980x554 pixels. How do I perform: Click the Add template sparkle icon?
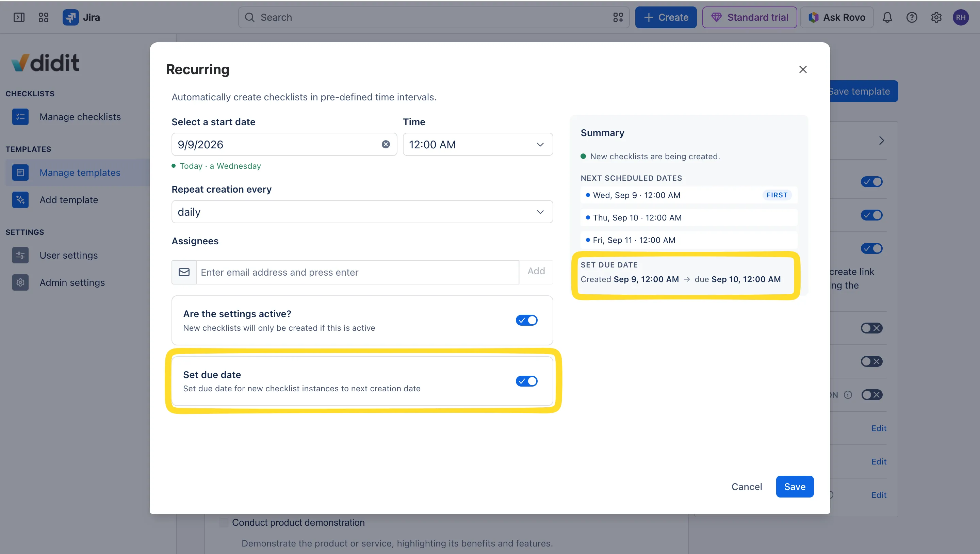(20, 200)
